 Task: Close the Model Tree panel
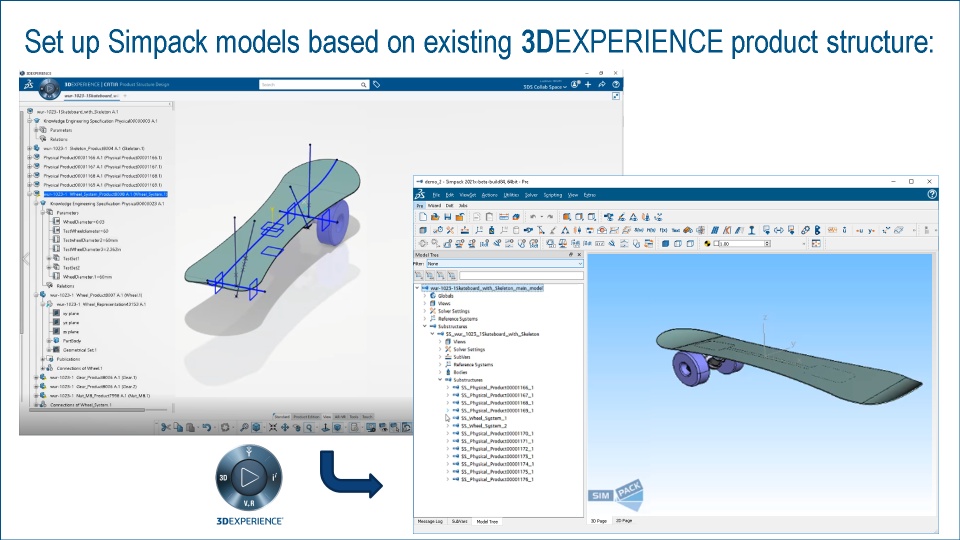pos(579,255)
